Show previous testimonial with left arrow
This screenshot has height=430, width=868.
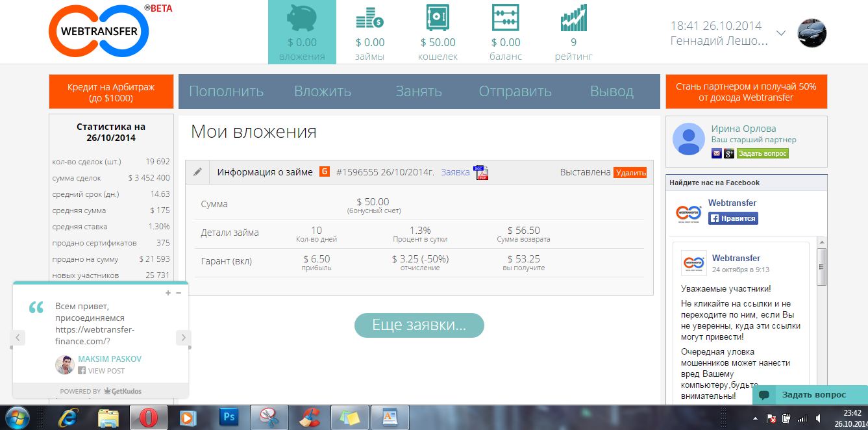[x=19, y=338]
